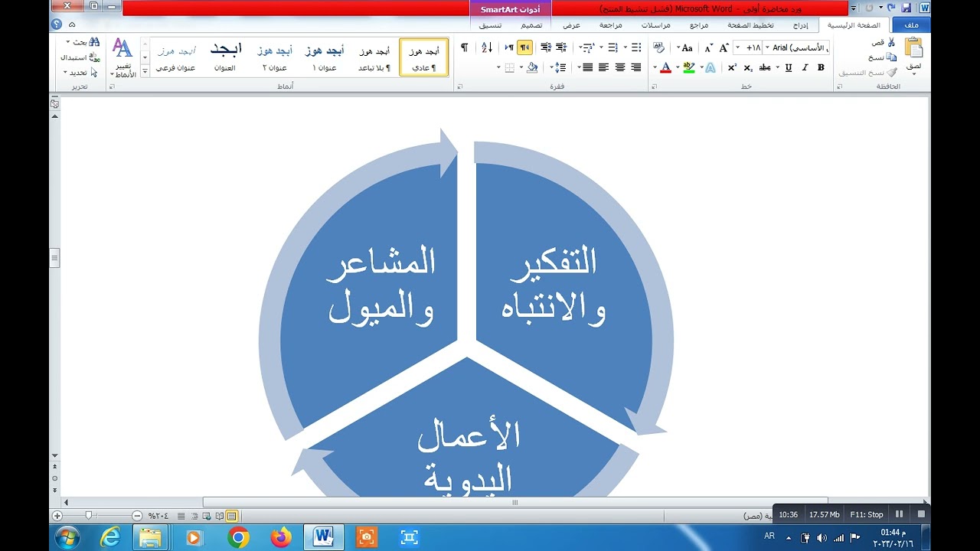Click Shrink Font small A icon
The width and height of the screenshot is (980, 551).
click(x=708, y=47)
